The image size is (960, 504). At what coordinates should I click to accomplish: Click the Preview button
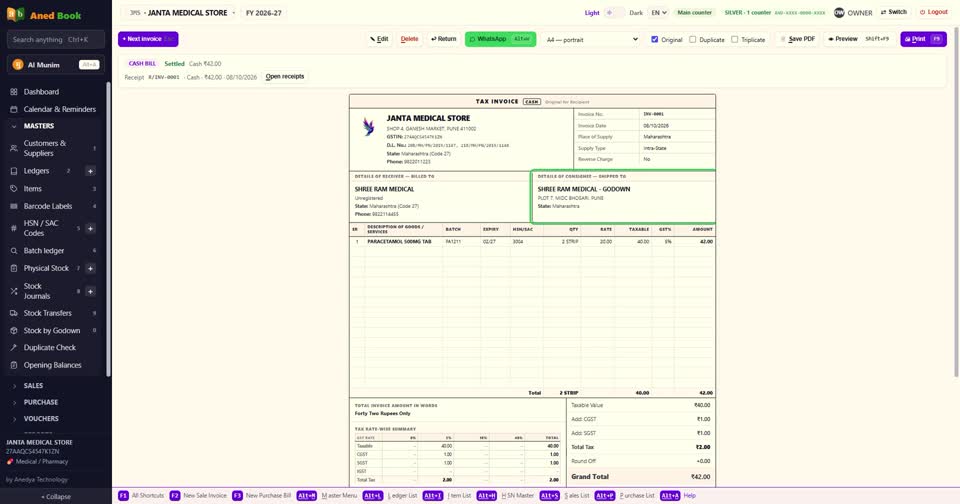coord(859,39)
